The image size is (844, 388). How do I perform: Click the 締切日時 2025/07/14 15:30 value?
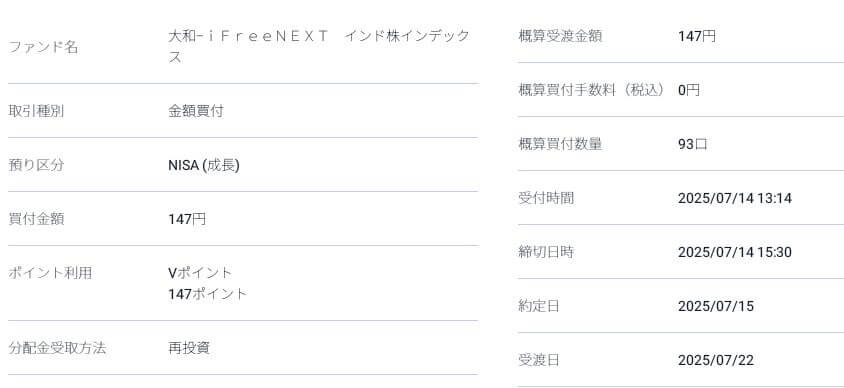(x=735, y=252)
